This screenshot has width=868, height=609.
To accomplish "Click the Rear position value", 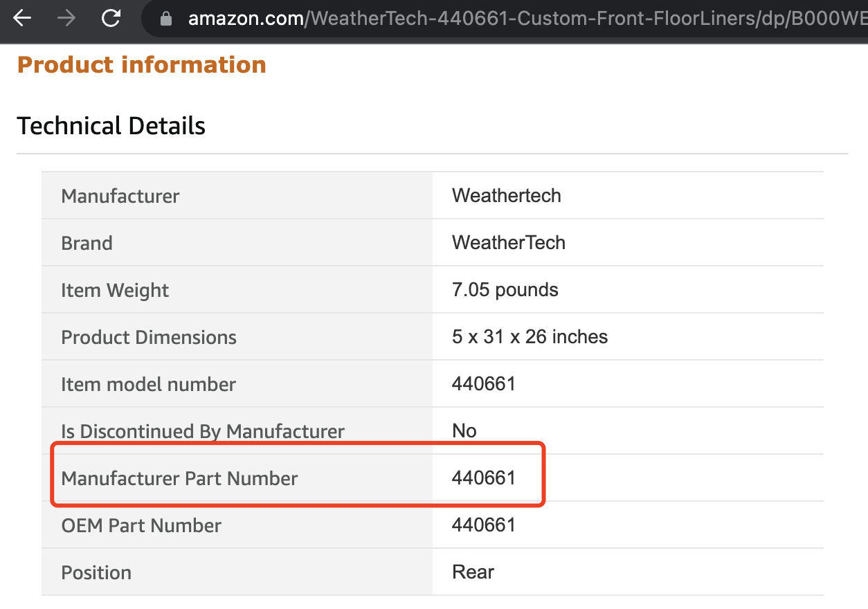I will [473, 572].
